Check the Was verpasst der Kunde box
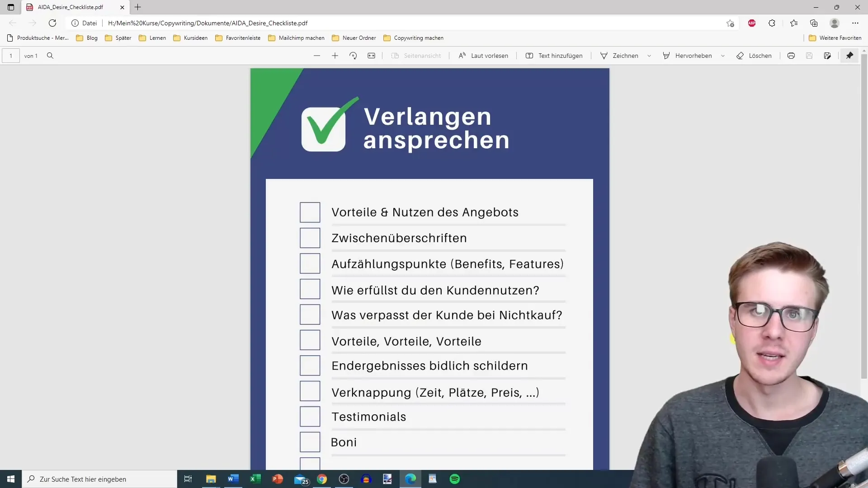 [310, 314]
